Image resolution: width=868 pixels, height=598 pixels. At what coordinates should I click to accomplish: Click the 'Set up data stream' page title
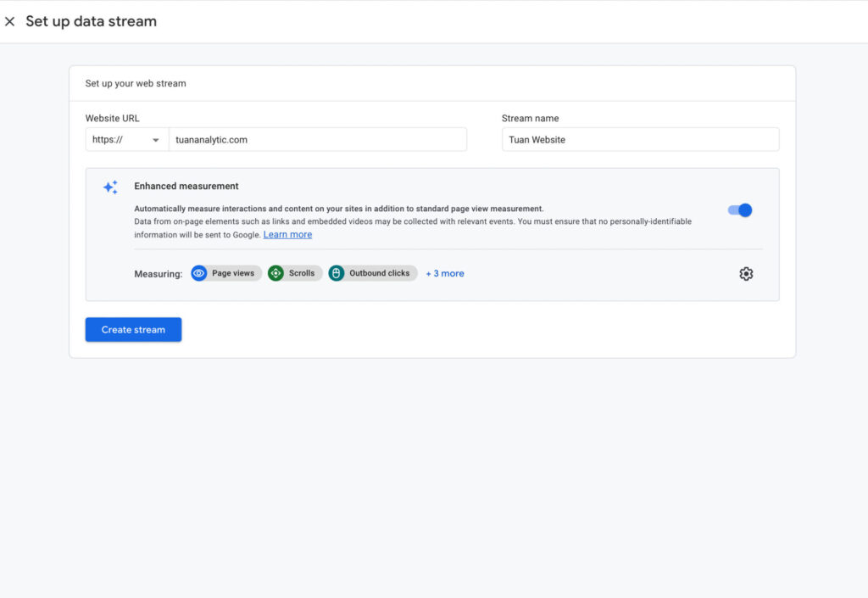tap(92, 21)
